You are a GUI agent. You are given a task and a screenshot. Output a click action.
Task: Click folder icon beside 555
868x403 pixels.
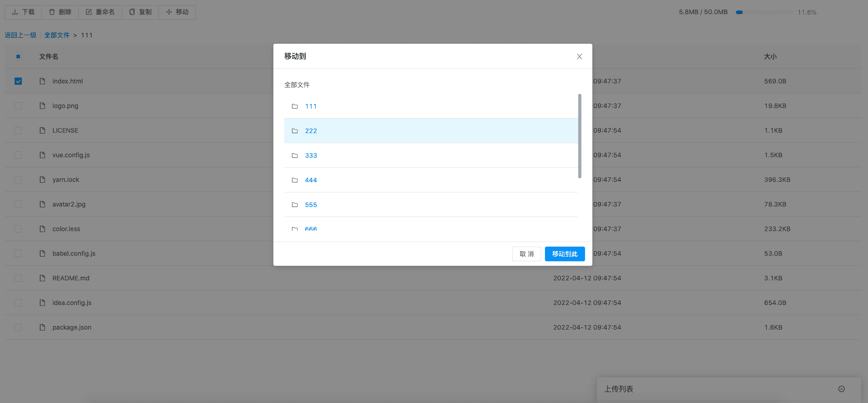(295, 205)
